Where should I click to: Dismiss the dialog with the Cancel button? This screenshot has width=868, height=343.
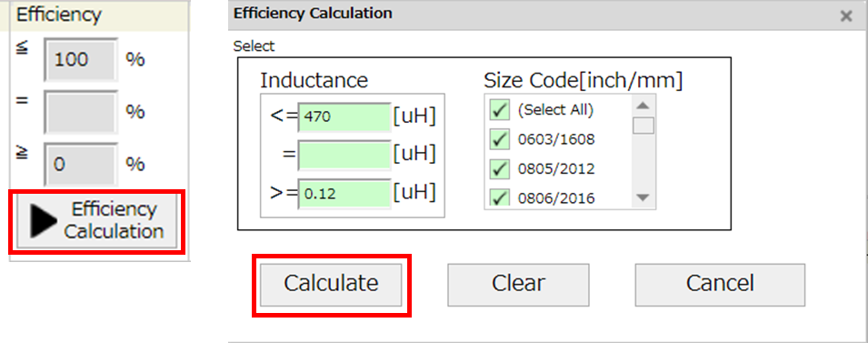[720, 284]
